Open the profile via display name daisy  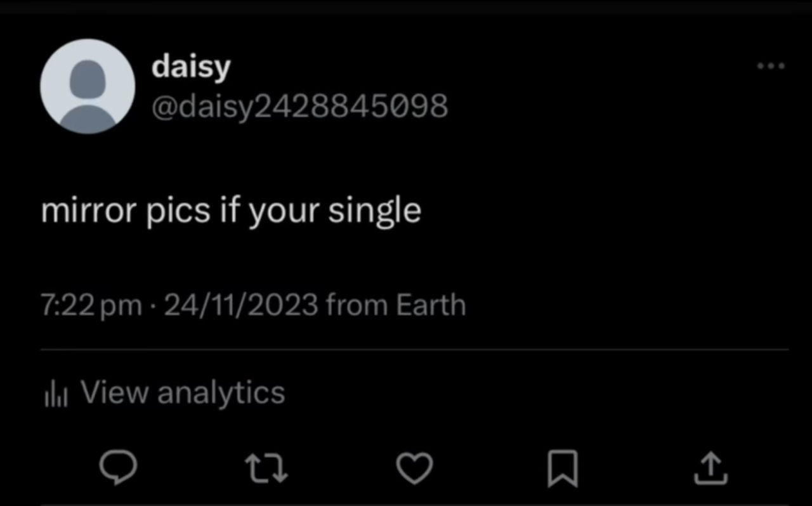(x=191, y=67)
